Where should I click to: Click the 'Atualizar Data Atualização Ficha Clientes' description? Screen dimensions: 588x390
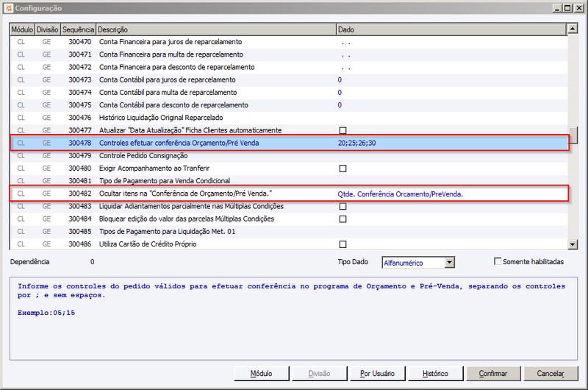coord(190,130)
